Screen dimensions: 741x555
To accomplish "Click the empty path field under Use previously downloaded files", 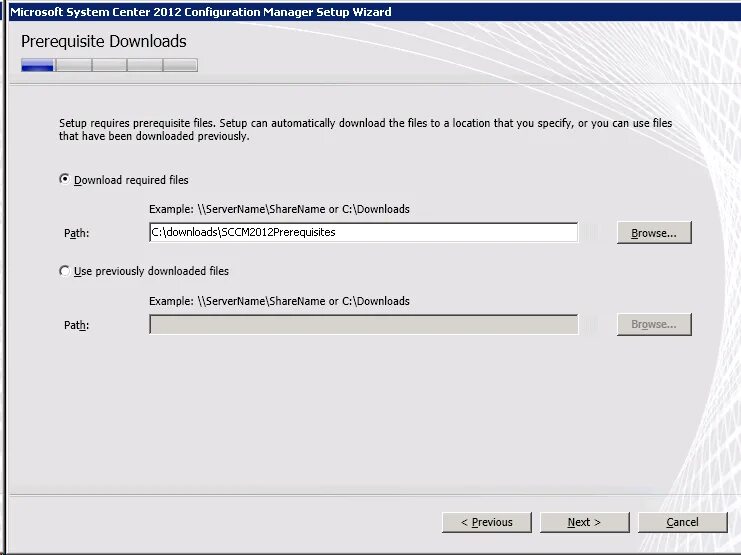I will pyautogui.click(x=363, y=324).
